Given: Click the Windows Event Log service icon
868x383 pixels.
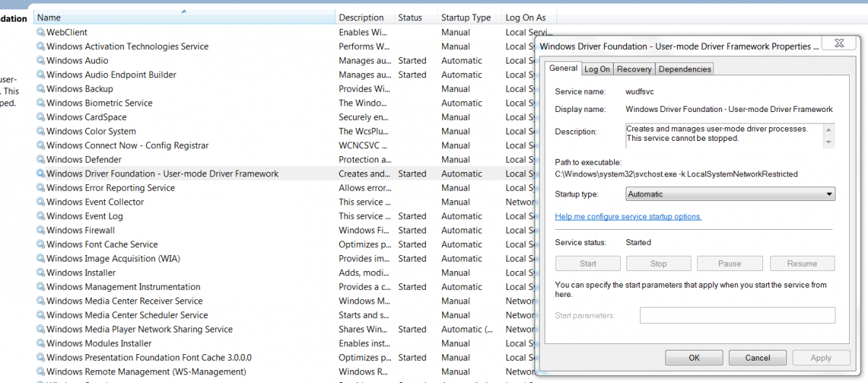Looking at the screenshot, I should coord(41,216).
